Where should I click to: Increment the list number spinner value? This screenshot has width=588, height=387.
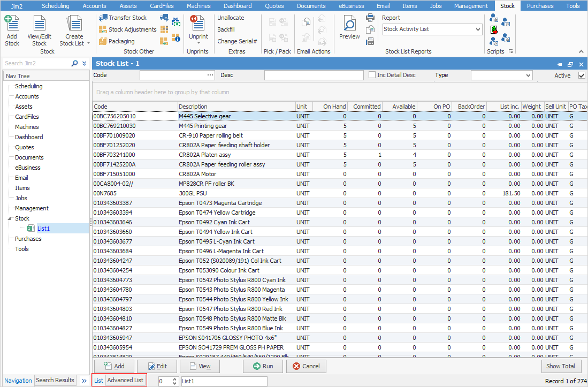coord(174,378)
